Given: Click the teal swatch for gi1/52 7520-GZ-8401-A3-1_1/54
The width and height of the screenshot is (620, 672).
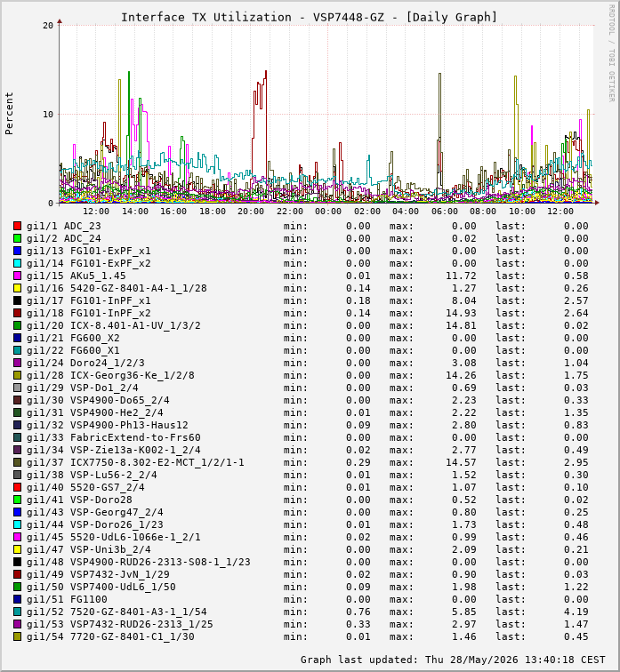Looking at the screenshot, I should tap(17, 612).
